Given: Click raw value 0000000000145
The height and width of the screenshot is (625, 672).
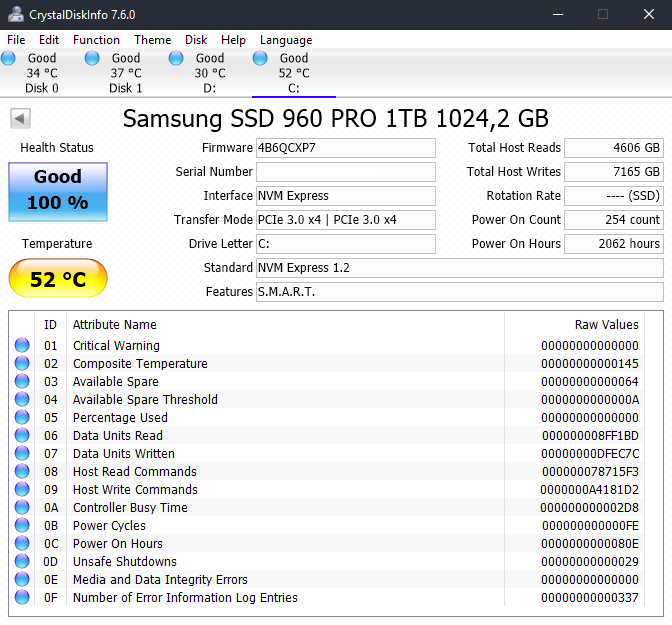Looking at the screenshot, I should [x=590, y=364].
